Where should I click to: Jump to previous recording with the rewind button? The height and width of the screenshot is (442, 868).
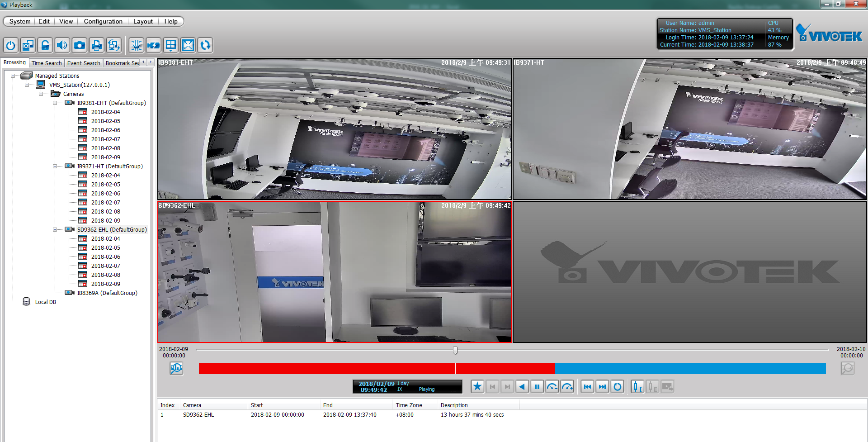587,387
